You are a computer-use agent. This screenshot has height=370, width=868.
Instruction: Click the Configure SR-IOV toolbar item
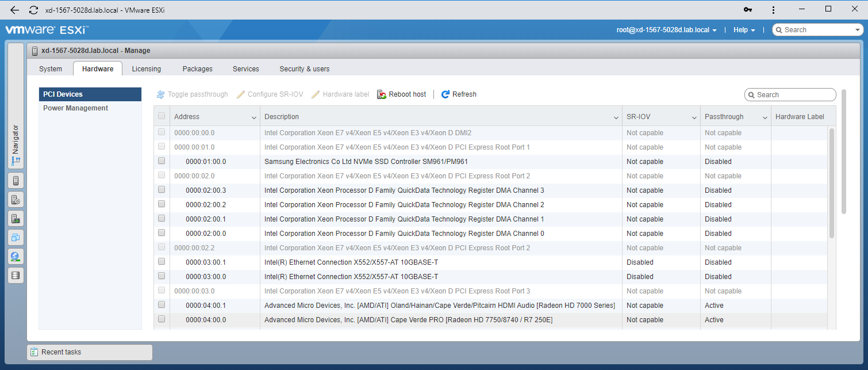(270, 94)
